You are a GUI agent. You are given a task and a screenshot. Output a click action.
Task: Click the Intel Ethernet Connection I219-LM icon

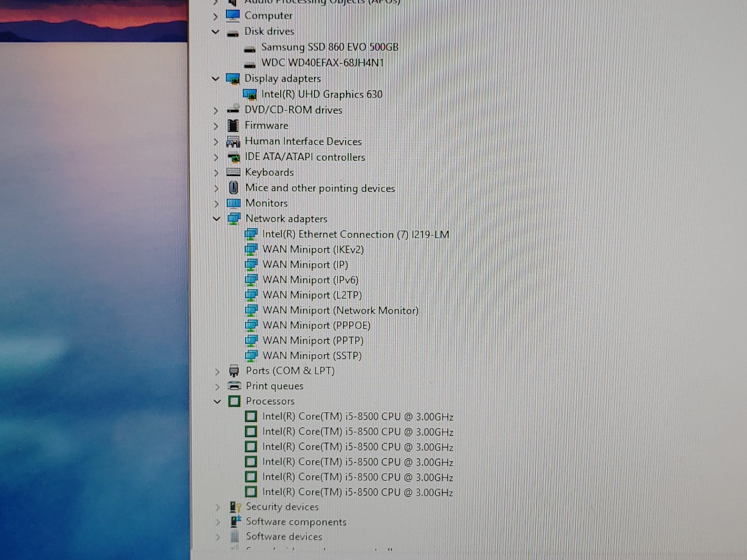coord(251,234)
